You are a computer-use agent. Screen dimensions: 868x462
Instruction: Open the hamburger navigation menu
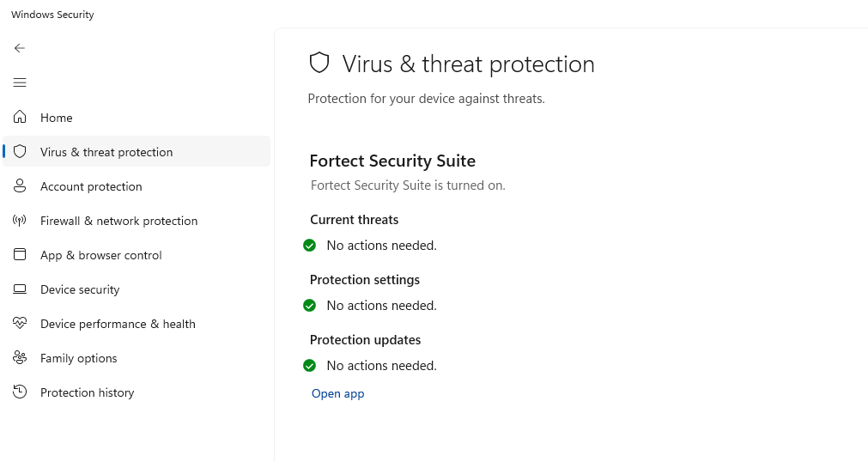point(20,82)
